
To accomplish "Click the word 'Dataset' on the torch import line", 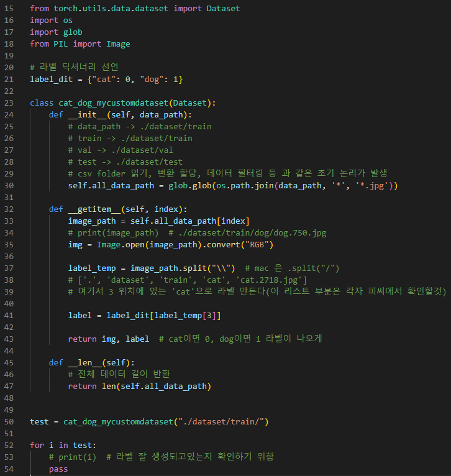I will pyautogui.click(x=223, y=9).
